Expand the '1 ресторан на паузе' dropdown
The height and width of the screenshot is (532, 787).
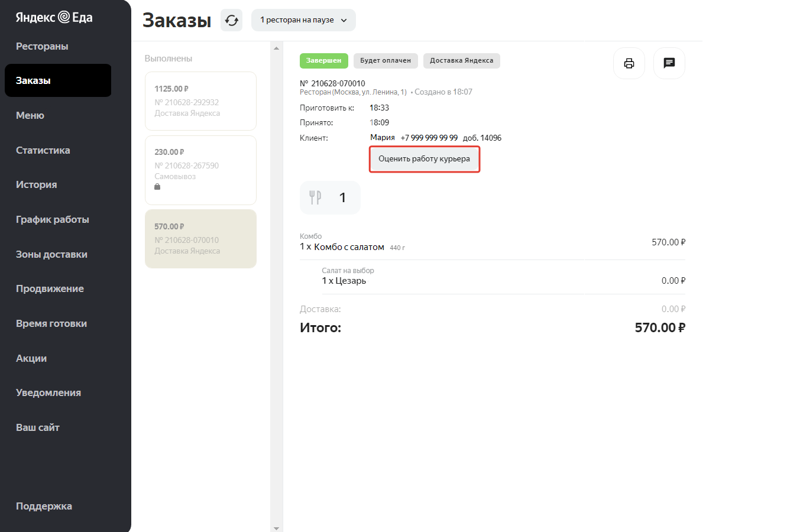(x=303, y=20)
